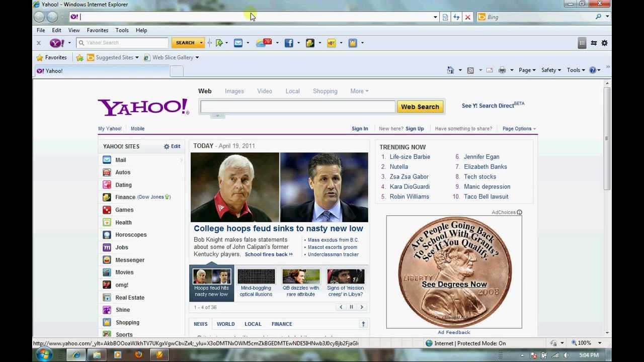Click the Refresh page icon

456,17
